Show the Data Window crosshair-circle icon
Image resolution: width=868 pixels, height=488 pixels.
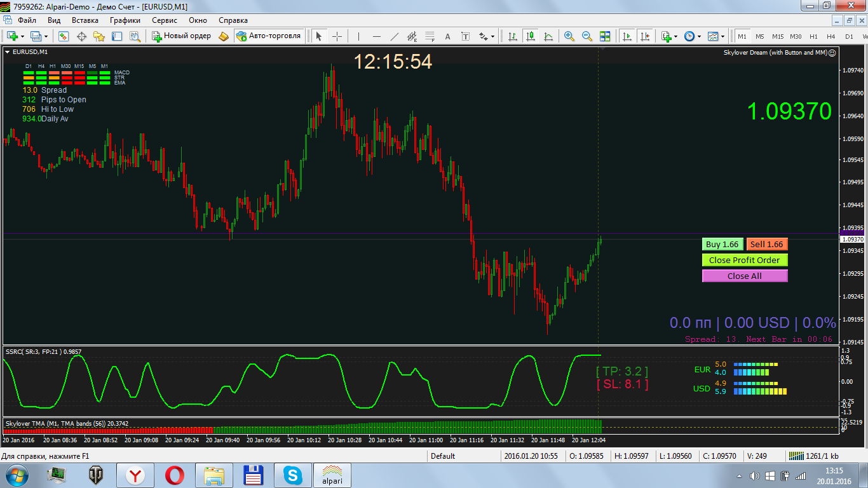tap(81, 36)
